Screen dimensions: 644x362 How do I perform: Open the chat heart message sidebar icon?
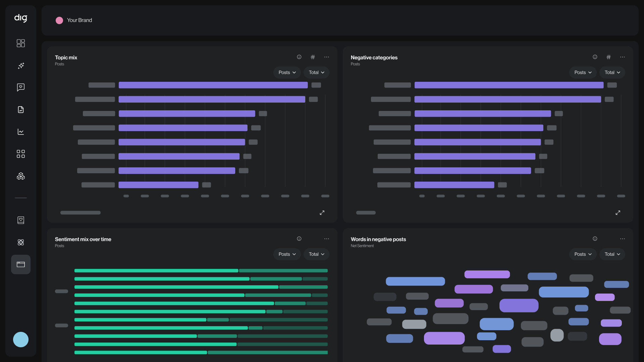pyautogui.click(x=21, y=87)
